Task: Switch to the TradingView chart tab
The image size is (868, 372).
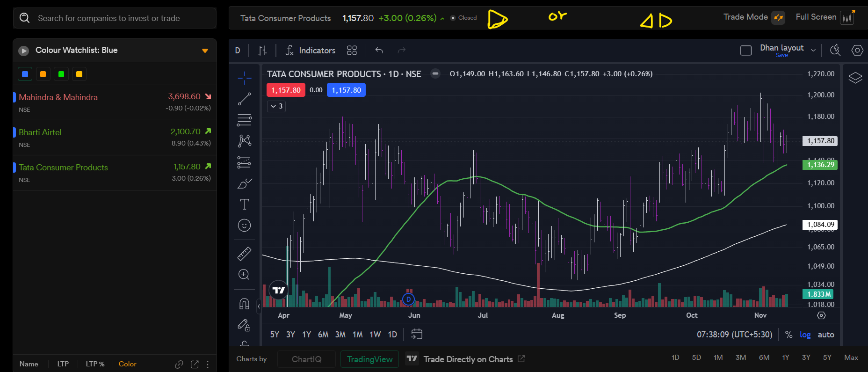Action: pos(369,359)
